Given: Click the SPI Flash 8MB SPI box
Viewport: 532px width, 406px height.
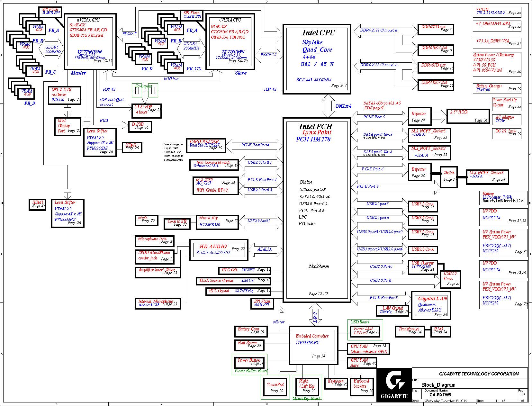Looking at the screenshot, I should (x=262, y=303).
